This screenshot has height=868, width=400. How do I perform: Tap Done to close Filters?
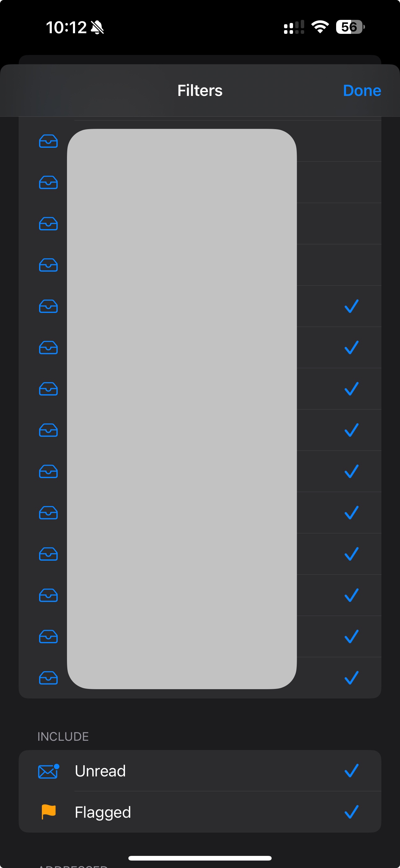(362, 90)
